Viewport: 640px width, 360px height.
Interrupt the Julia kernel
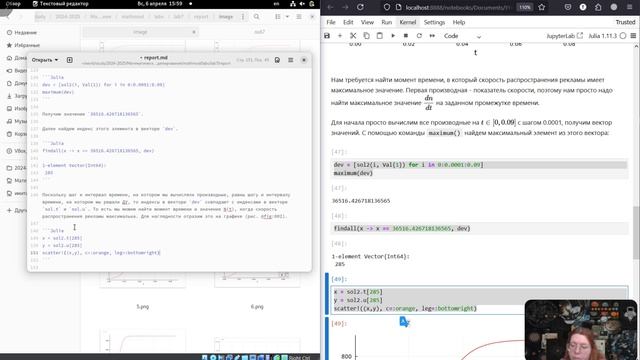coord(406,36)
